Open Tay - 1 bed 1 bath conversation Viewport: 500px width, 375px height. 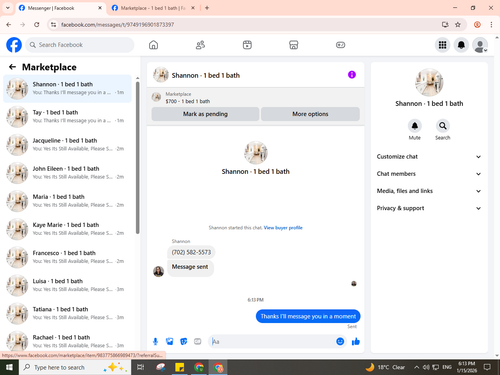coord(67,116)
